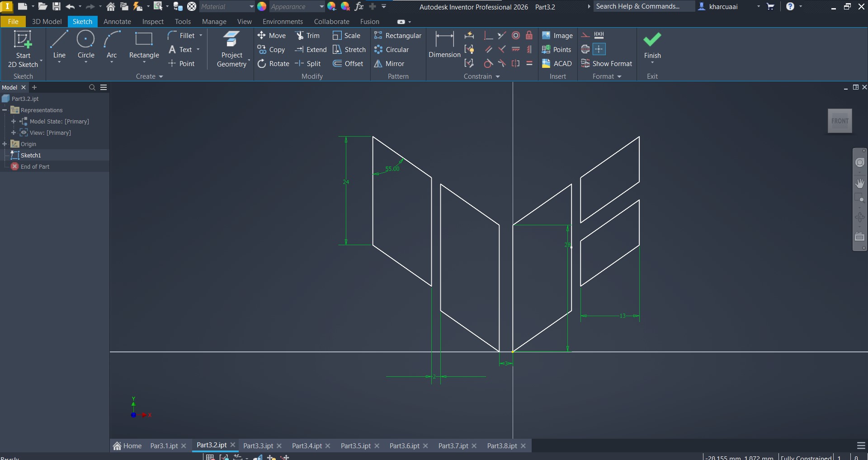Expand the Origin folder in tree
The height and width of the screenshot is (460, 868).
coord(5,144)
